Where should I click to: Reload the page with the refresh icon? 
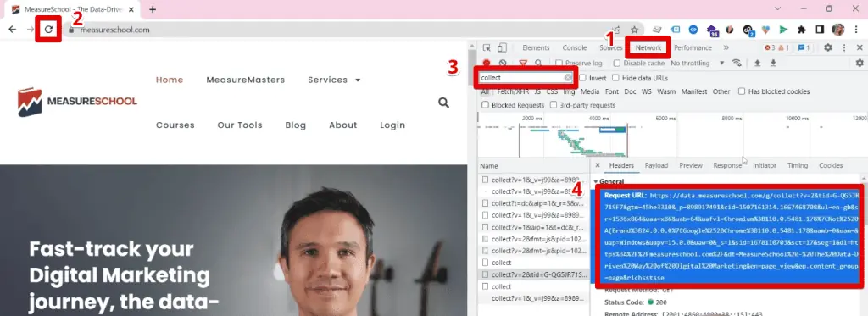48,30
